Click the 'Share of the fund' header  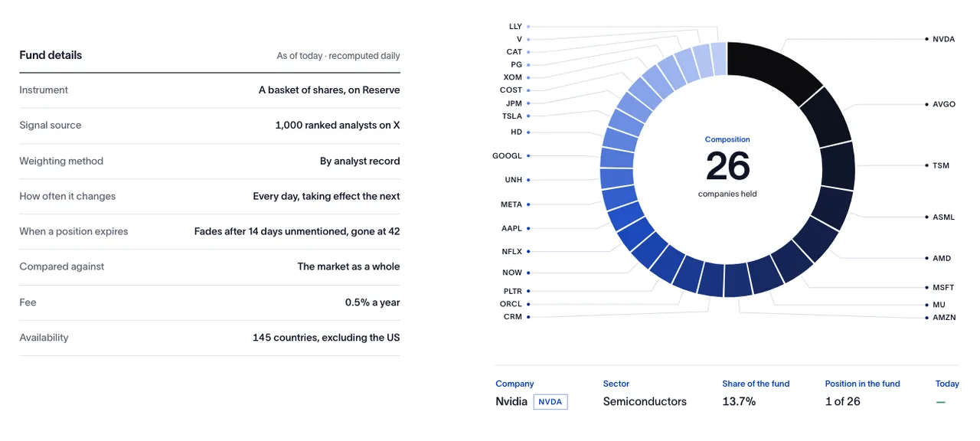(756, 384)
